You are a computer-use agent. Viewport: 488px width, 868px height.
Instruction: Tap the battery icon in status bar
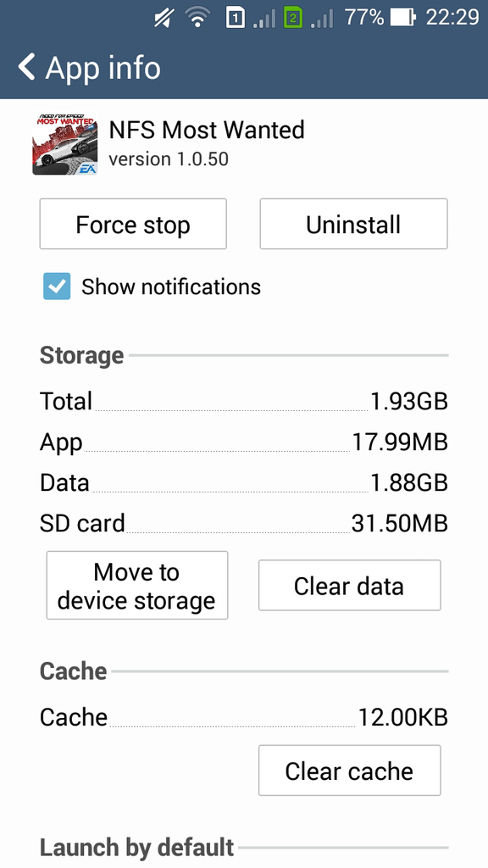click(402, 19)
